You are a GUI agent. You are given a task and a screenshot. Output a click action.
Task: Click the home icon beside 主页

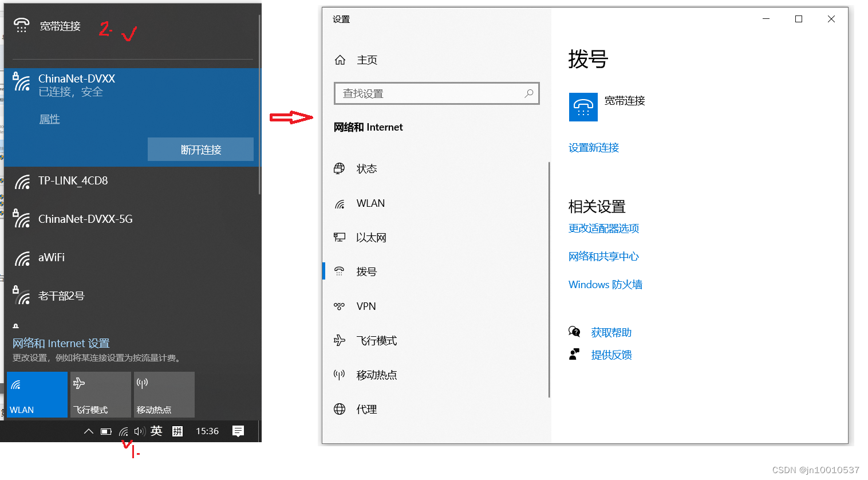tap(340, 60)
